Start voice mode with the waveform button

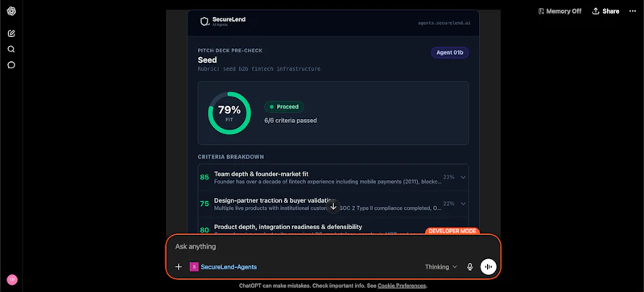point(489,266)
